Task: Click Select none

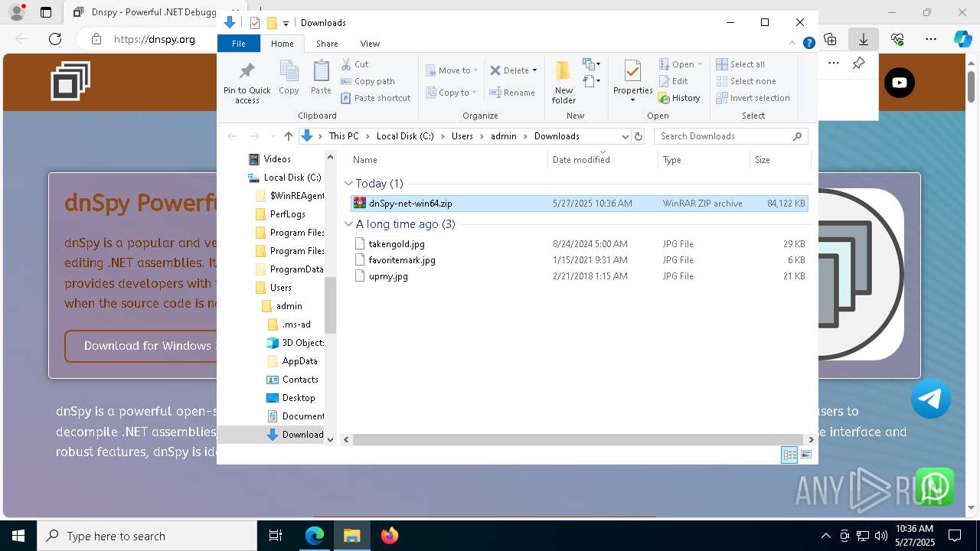Action: (746, 81)
